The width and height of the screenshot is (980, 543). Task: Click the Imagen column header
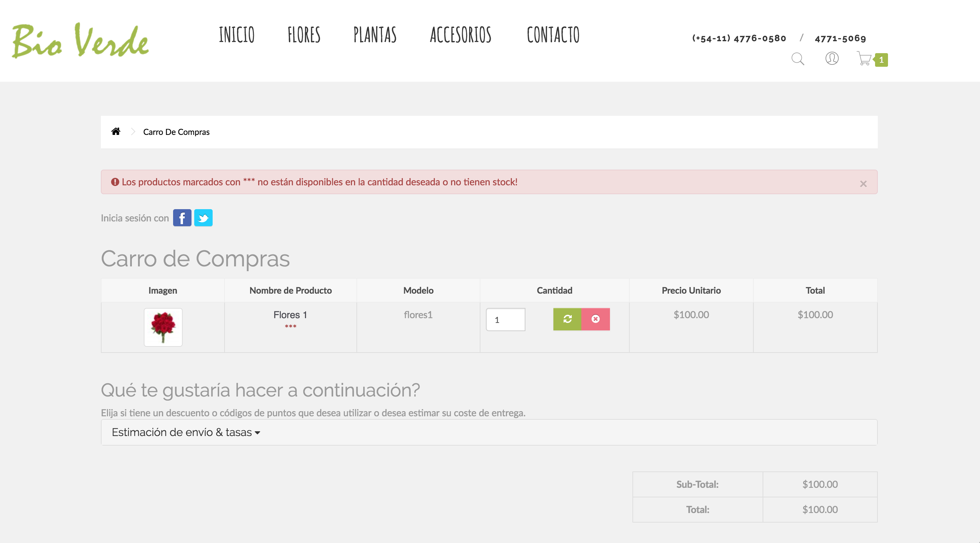coord(163,291)
